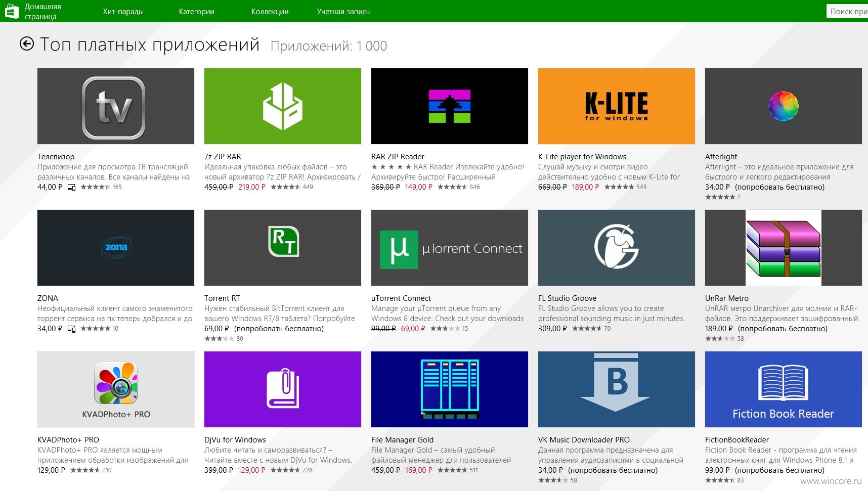Click the ZONA description text
This screenshot has width=868, height=491.
point(115,314)
